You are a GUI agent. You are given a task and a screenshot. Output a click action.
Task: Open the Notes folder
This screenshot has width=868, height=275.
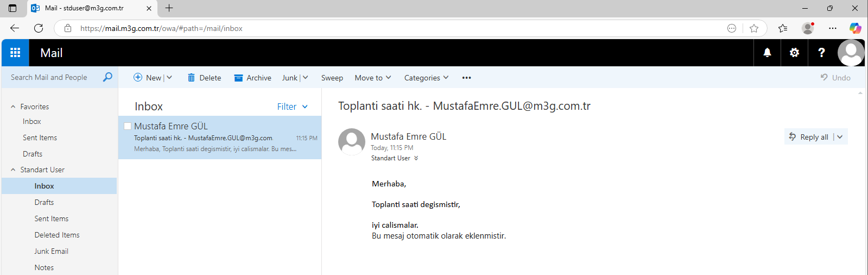pos(44,267)
